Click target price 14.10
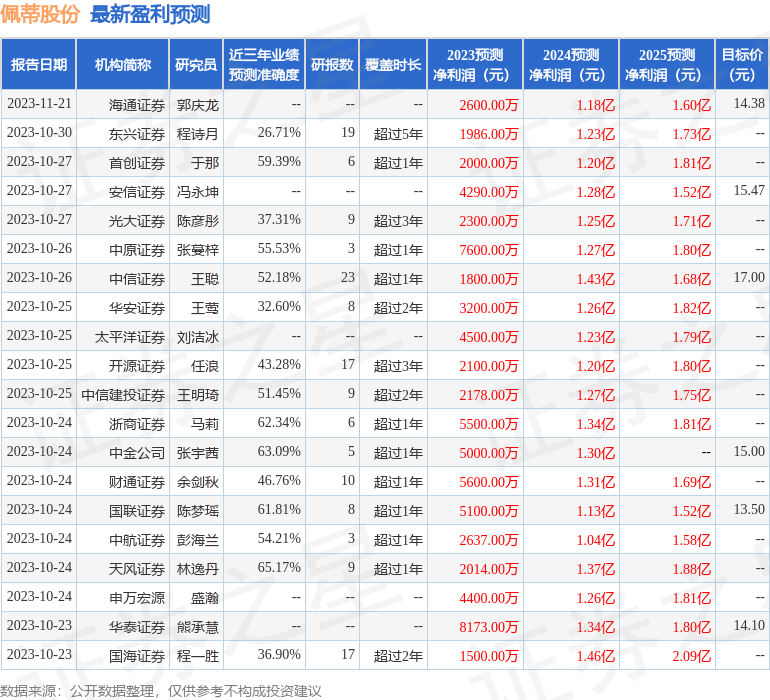 point(749,625)
